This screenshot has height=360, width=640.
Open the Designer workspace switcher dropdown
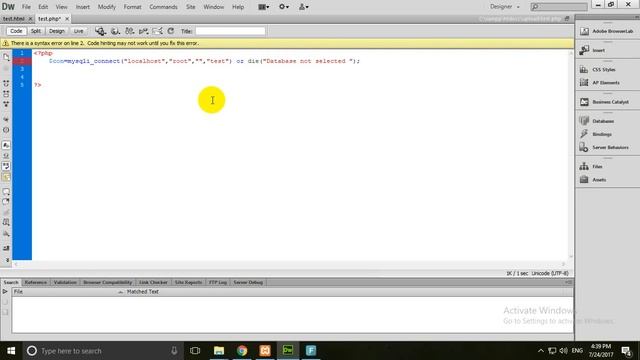point(505,7)
